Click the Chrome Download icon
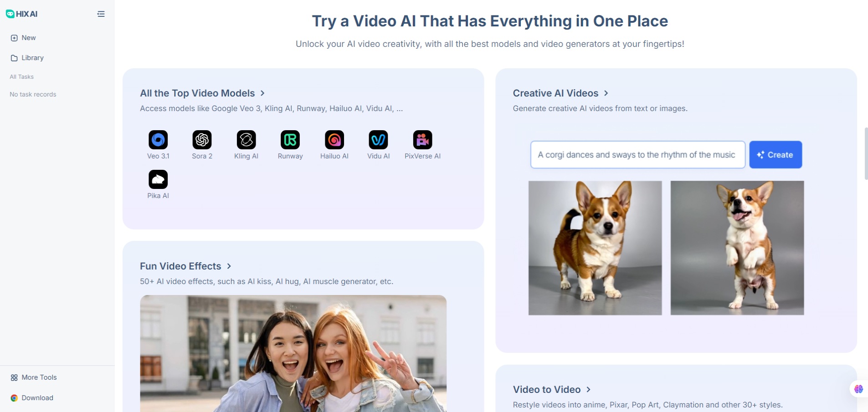 coord(14,398)
